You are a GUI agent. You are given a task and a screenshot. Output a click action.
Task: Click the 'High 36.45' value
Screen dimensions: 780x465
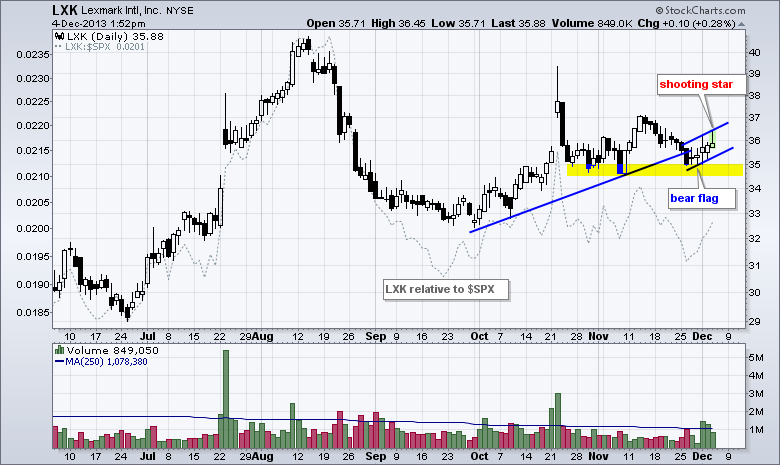tap(398, 23)
